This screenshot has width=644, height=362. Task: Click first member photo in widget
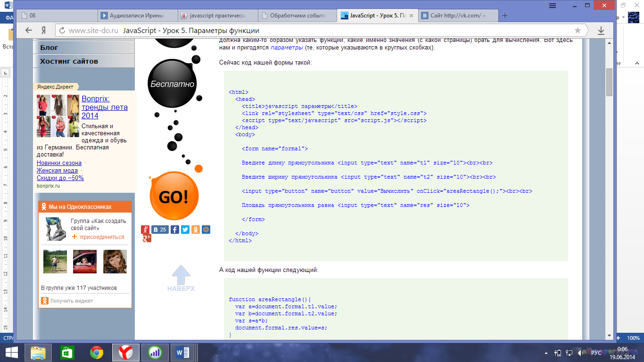pyautogui.click(x=55, y=262)
